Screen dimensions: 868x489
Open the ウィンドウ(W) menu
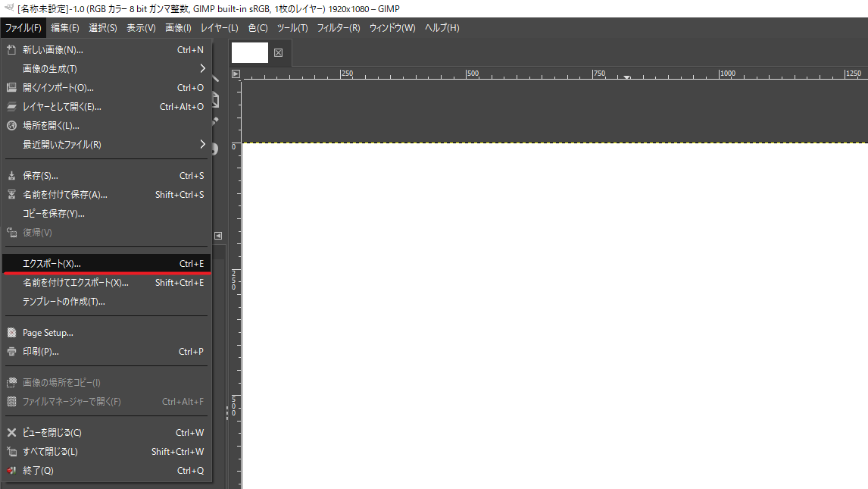point(392,28)
